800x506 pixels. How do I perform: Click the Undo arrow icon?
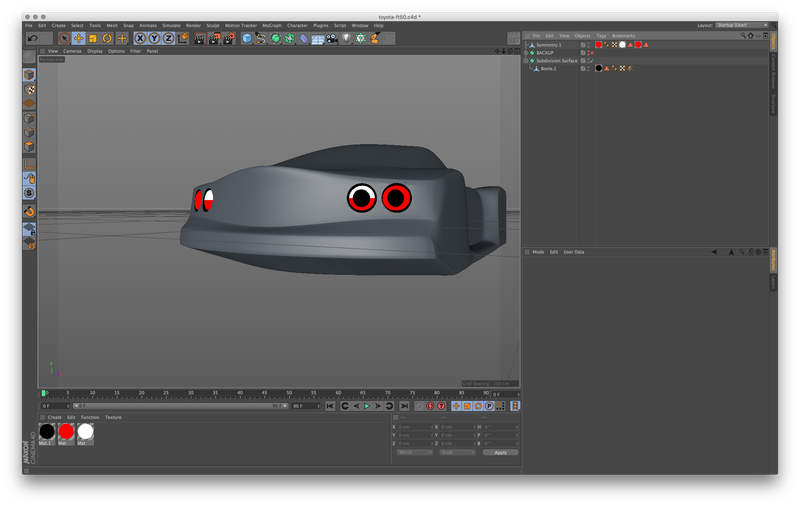[x=33, y=38]
